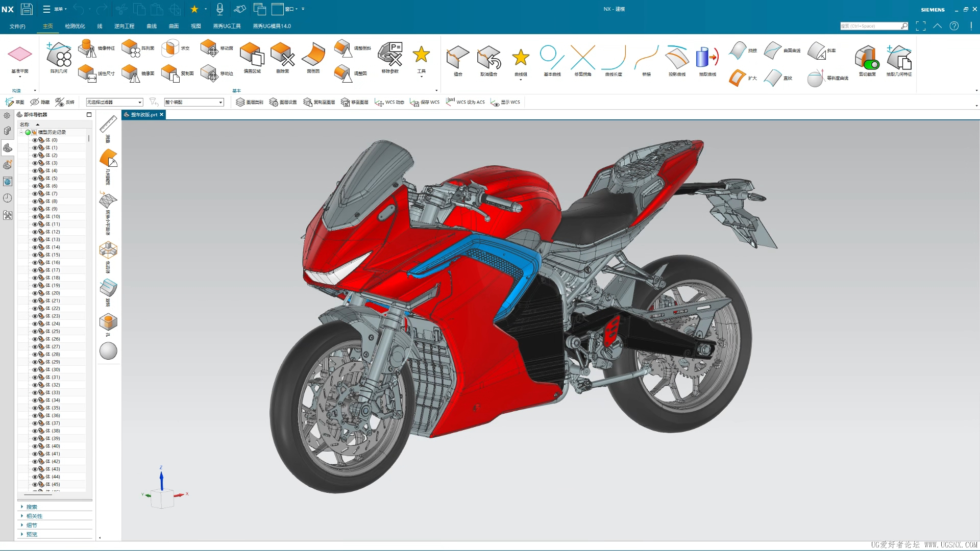Select the 桥接 bridge curve tool
Screen dimensions: 980x551
click(646, 58)
